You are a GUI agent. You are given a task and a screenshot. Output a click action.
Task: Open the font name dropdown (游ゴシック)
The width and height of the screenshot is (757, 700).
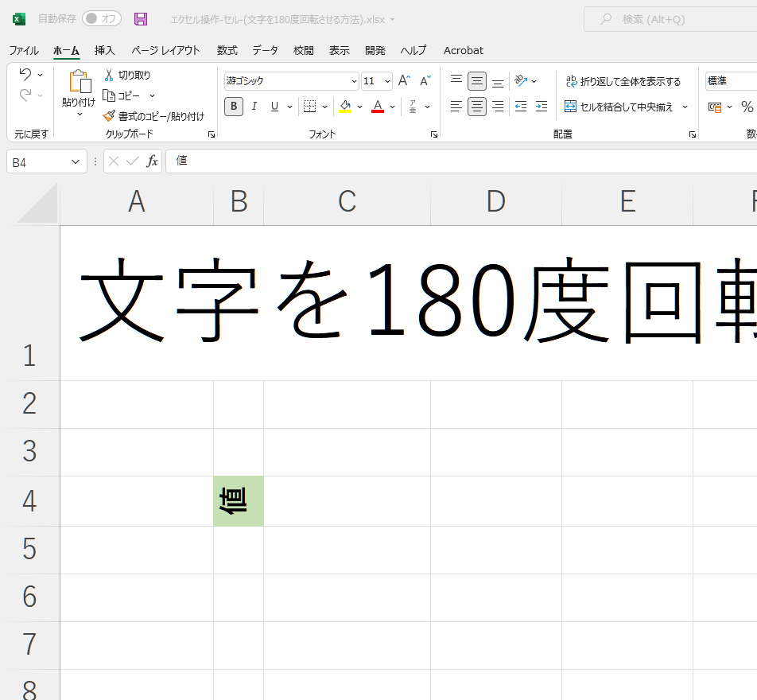click(354, 81)
